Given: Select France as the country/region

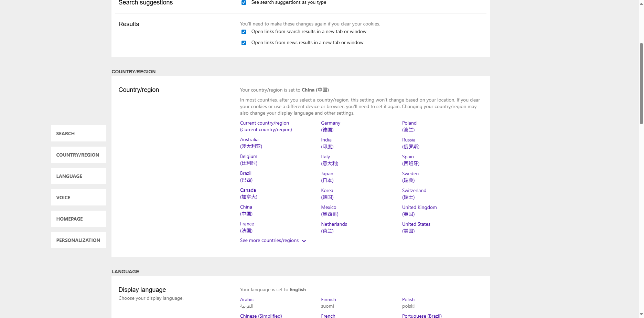Looking at the screenshot, I should tap(247, 224).
